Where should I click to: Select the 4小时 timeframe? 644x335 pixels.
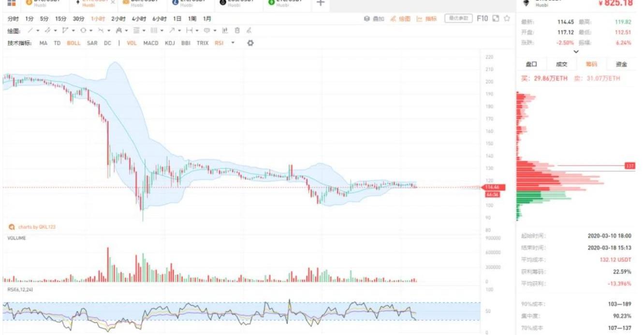coord(139,18)
